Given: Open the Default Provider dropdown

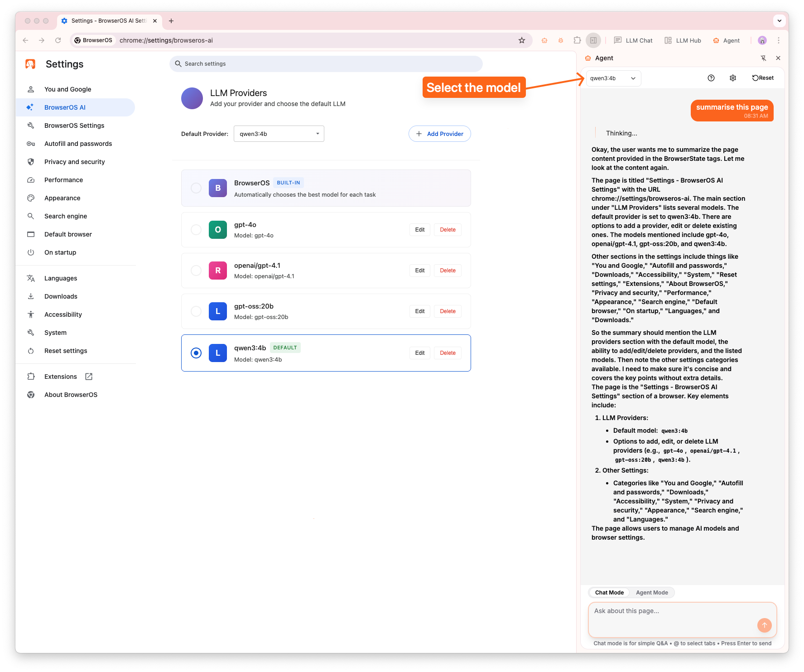Looking at the screenshot, I should pos(279,134).
